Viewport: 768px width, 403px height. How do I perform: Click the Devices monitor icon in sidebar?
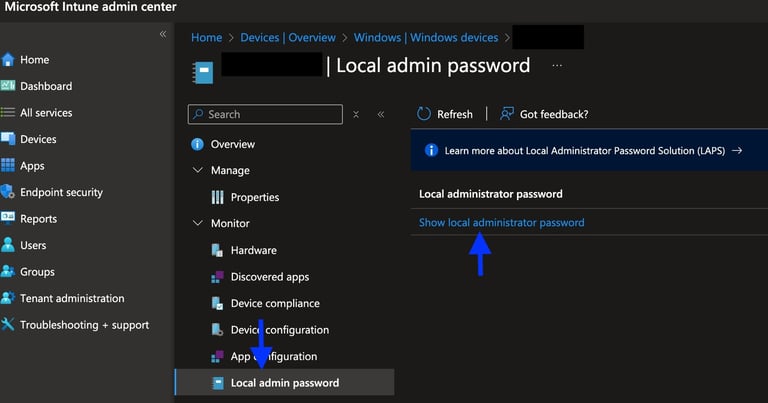tap(8, 139)
